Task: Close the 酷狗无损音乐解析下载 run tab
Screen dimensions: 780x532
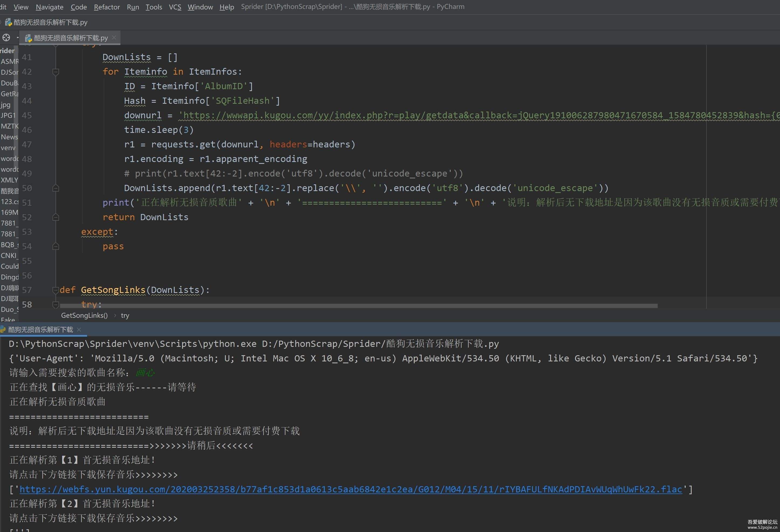Action: point(79,330)
